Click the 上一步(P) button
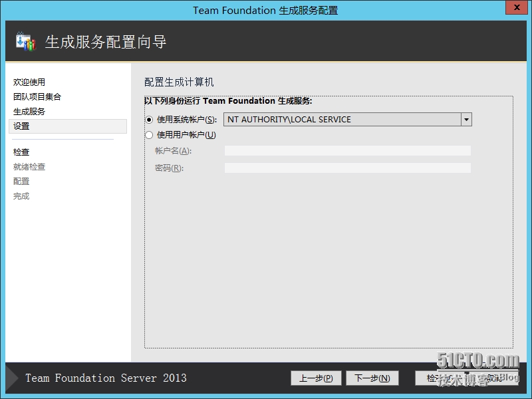Screen dimensions: 532x399 (316, 378)
